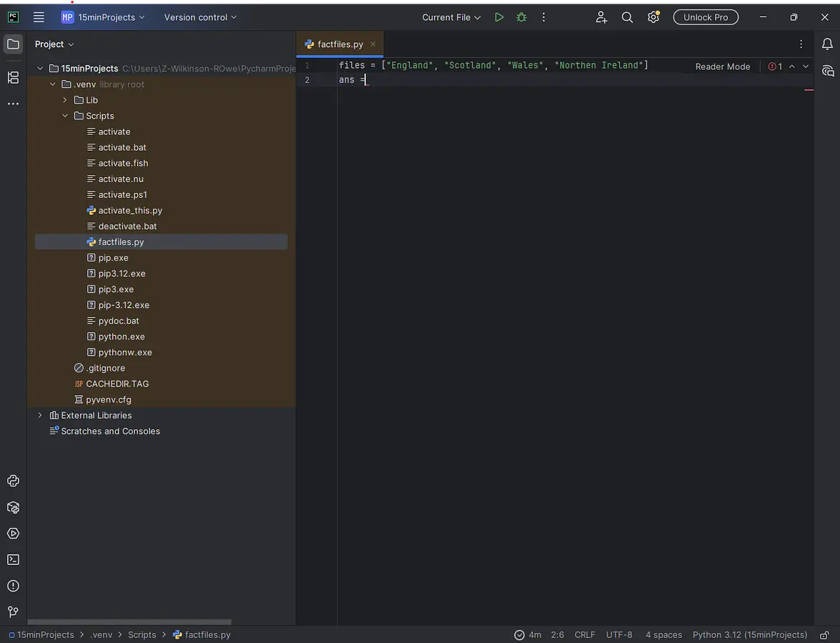Open the Python Packages tool window
The height and width of the screenshot is (643, 840).
(13, 507)
